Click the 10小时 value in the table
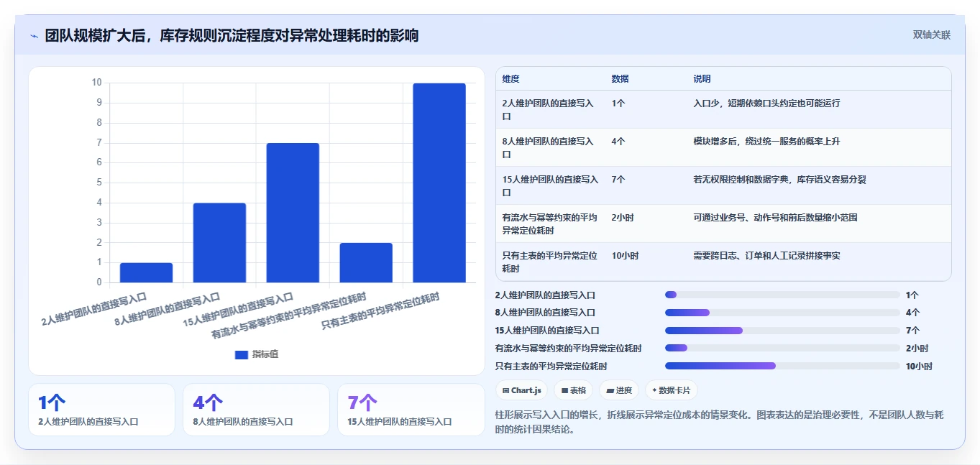 (625, 255)
